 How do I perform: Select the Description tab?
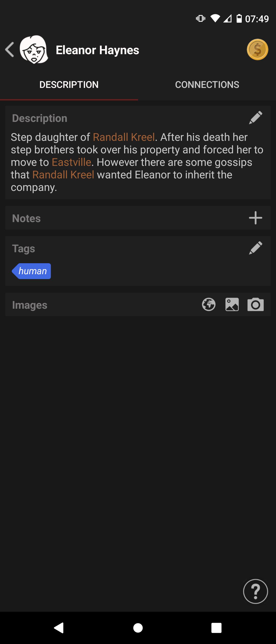69,85
